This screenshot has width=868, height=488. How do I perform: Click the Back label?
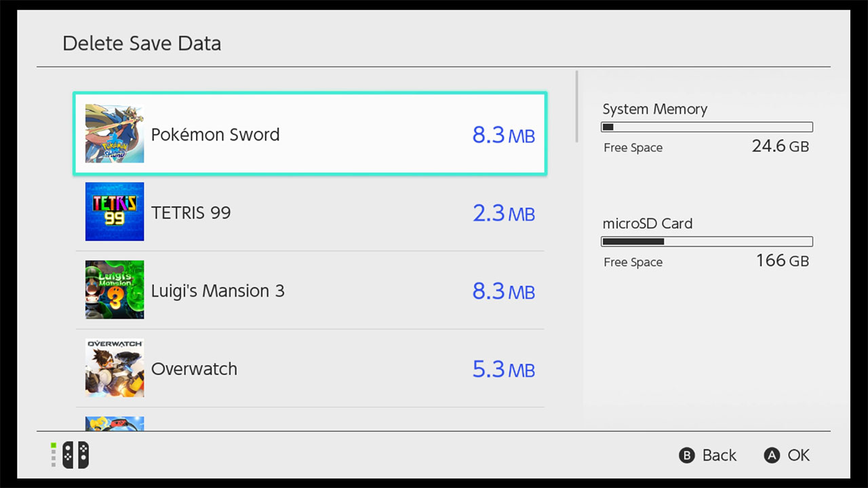pyautogui.click(x=719, y=455)
